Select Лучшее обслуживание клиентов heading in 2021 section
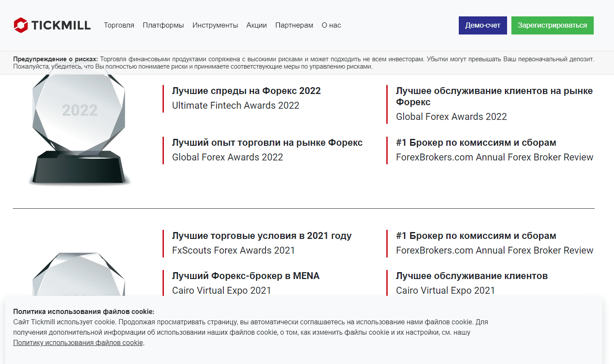The image size is (614, 364). point(472,276)
